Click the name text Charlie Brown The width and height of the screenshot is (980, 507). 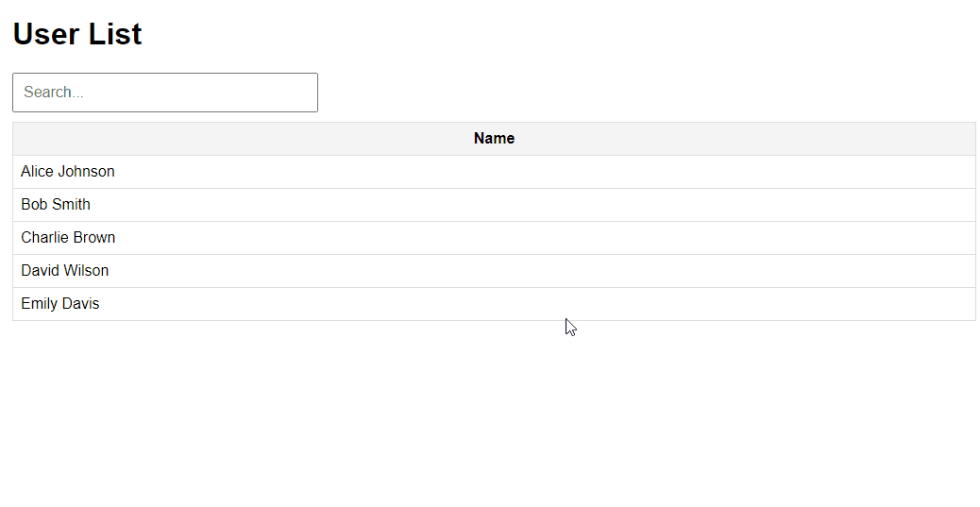[x=68, y=238]
